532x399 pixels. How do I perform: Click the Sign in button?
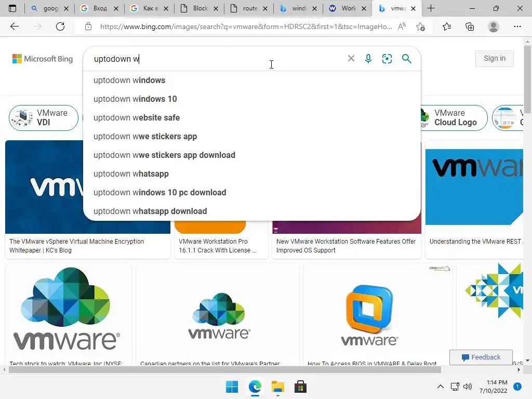pyautogui.click(x=495, y=58)
